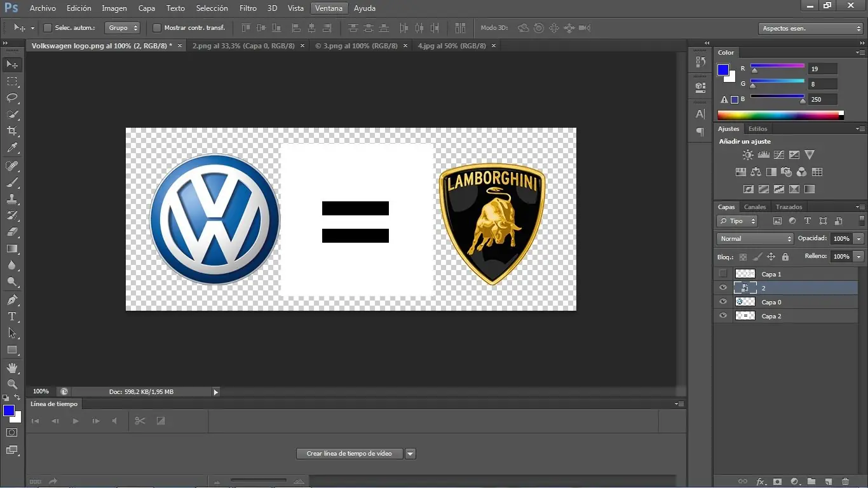This screenshot has height=488, width=868.
Task: Select the Dodge tool
Action: (12, 281)
